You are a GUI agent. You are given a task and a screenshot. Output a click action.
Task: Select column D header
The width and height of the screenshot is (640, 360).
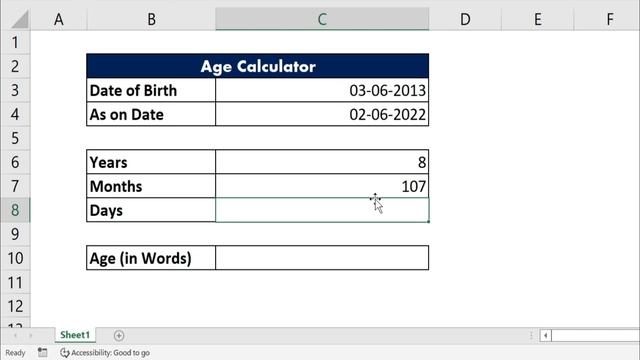[x=465, y=19]
